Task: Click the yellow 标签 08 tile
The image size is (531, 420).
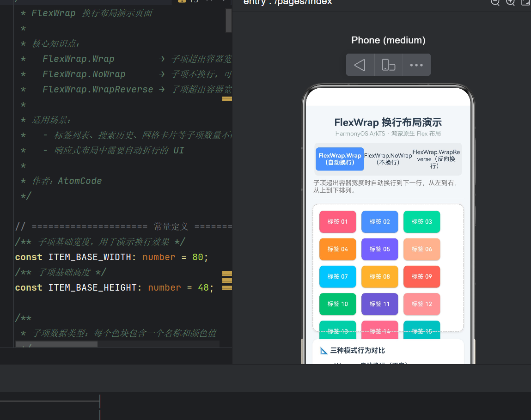Action: pos(379,276)
